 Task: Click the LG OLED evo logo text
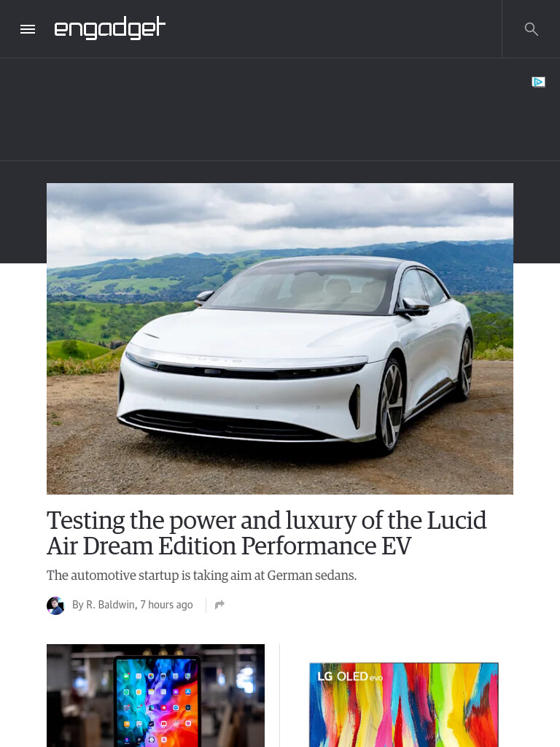[x=350, y=676]
